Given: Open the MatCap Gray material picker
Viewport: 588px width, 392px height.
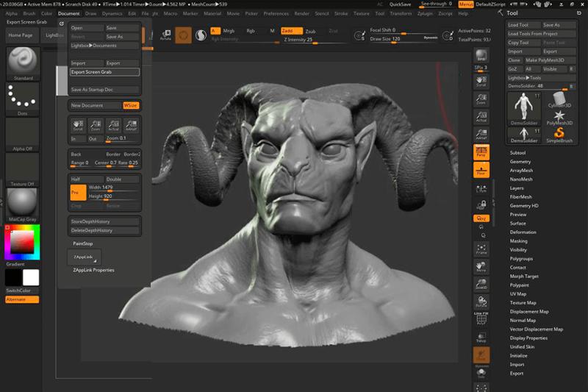Looking at the screenshot, I should (23, 204).
